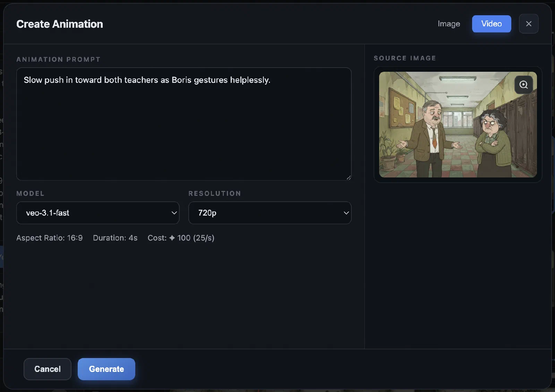Click the Cancel button

point(48,369)
